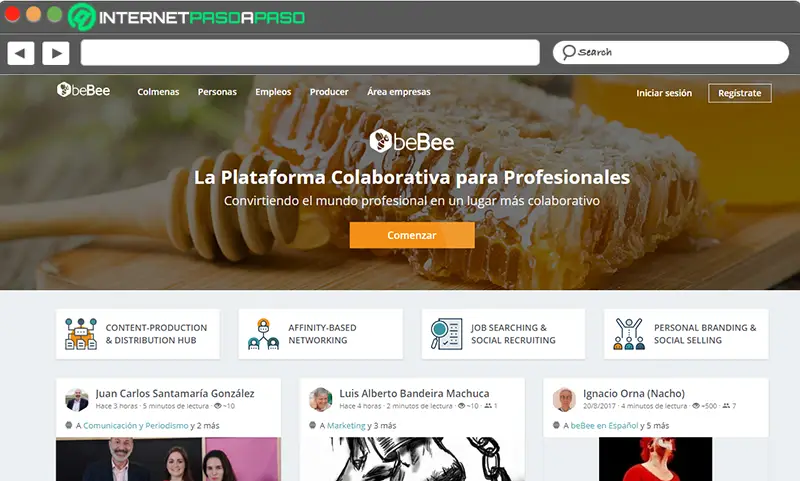Click hive bullet icon before beBee en Español
Image resolution: width=800 pixels, height=481 pixels.
(557, 425)
